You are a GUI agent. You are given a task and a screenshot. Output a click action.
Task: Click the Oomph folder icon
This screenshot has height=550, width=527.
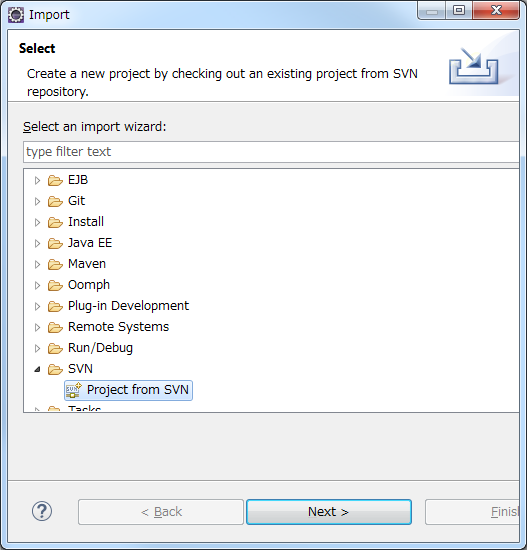[x=55, y=285]
